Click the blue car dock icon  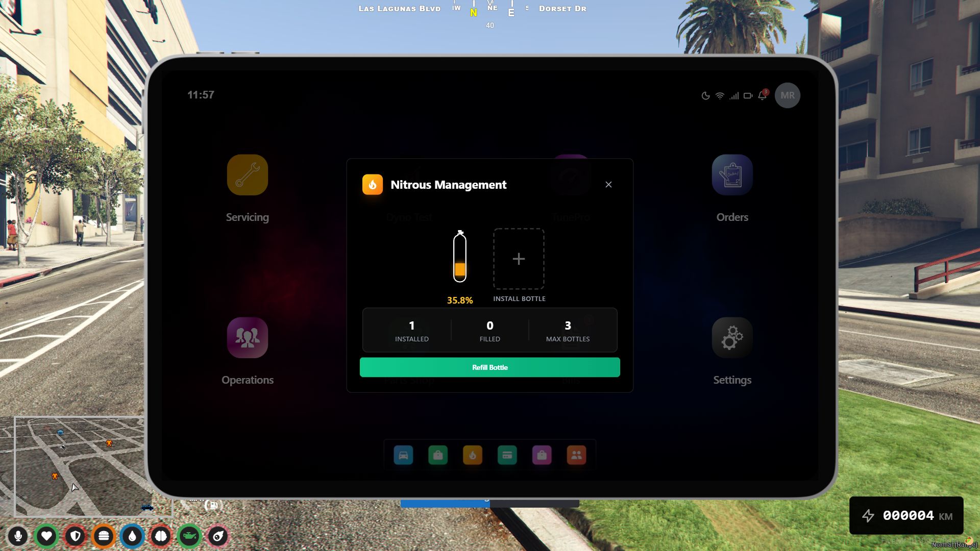(403, 455)
